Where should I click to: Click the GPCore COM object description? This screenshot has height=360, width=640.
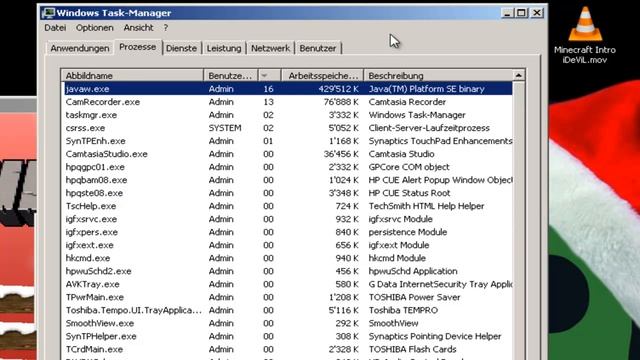(409, 167)
